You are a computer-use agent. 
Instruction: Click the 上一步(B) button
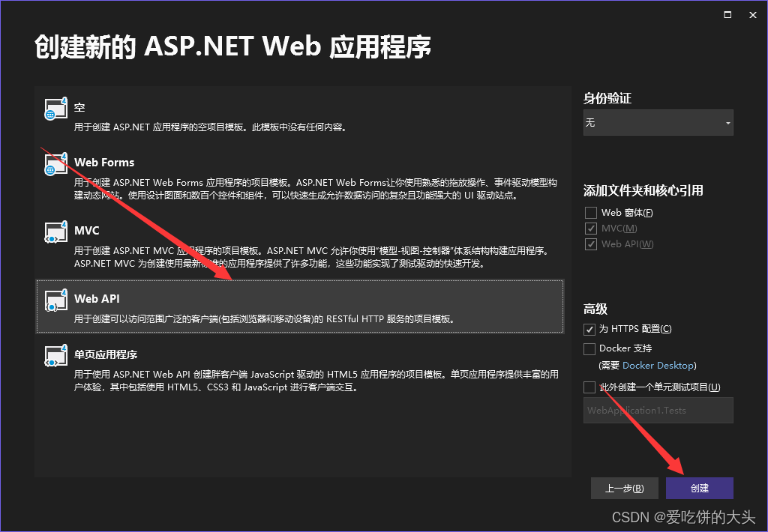625,488
